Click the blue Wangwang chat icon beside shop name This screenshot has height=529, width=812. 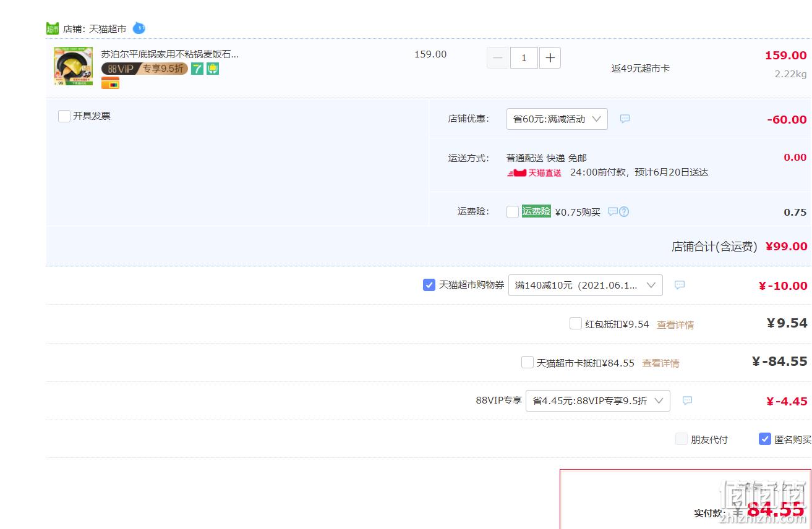coord(139,28)
